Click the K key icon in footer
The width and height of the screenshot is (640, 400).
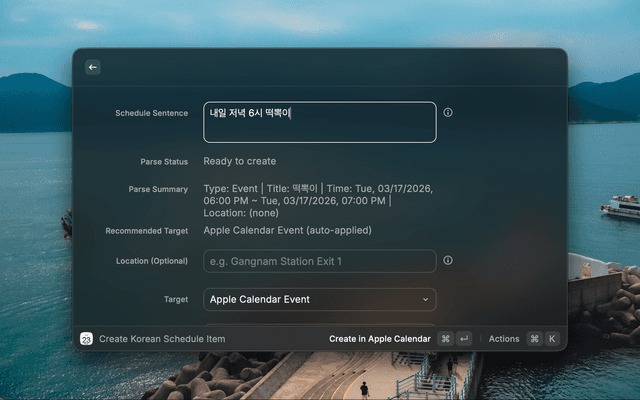(x=551, y=339)
